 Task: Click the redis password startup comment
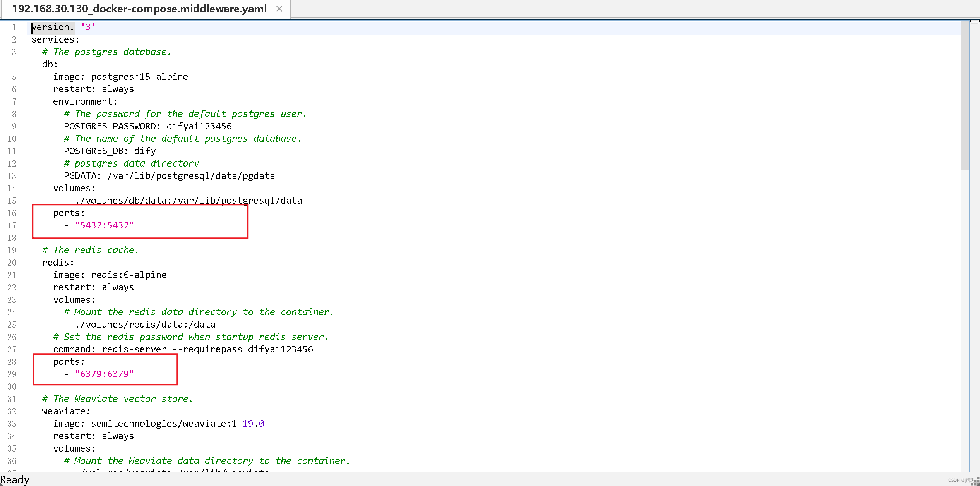(190, 337)
